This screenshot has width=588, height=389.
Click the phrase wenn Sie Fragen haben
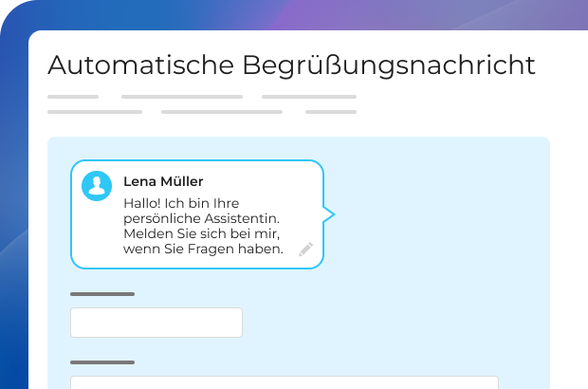pyautogui.click(x=203, y=250)
